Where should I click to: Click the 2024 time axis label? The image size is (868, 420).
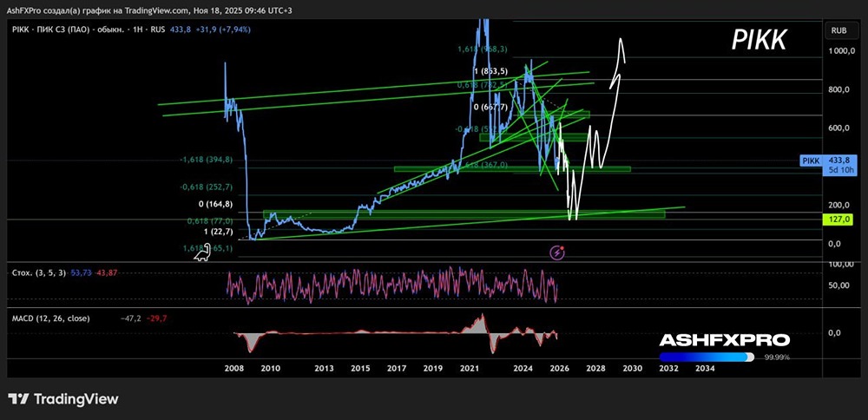coord(523,368)
